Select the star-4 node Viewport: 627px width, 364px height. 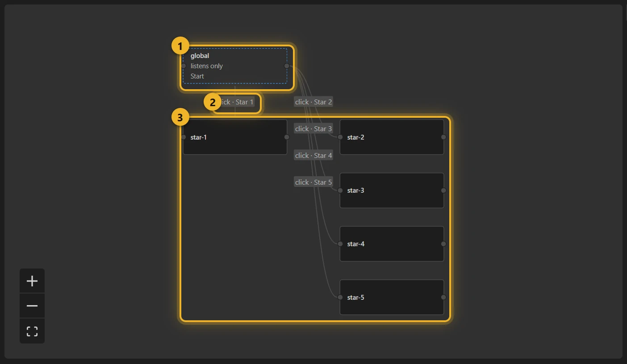392,244
